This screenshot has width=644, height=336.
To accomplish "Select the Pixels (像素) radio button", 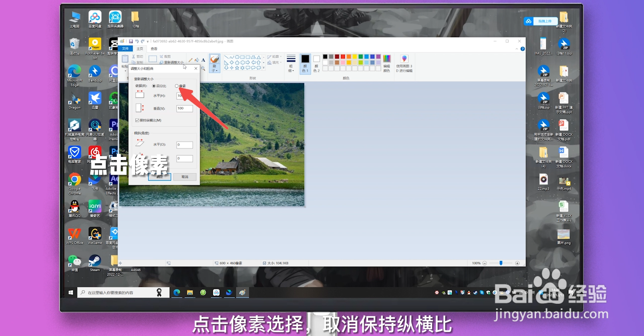I will tap(177, 86).
